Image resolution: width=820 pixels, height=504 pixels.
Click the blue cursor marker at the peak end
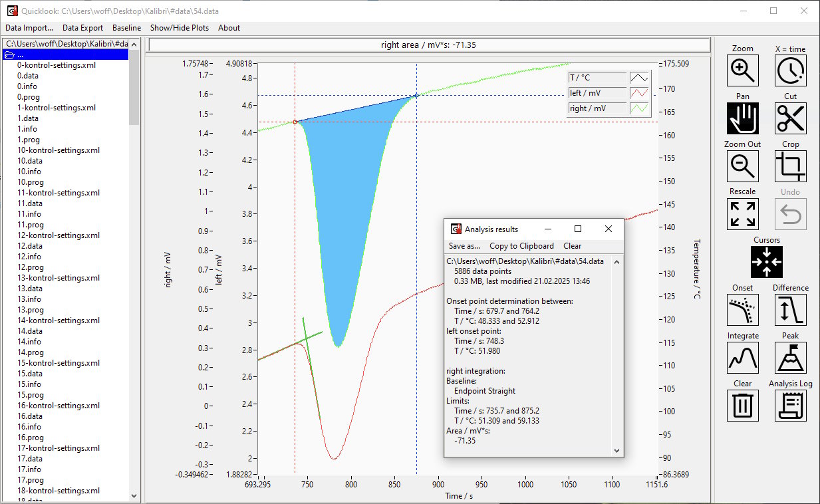pos(417,95)
